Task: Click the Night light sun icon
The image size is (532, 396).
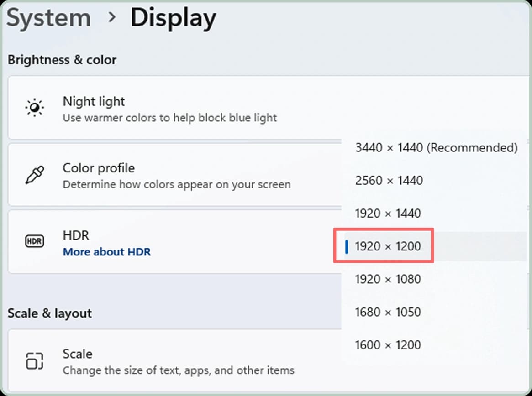Action: 35,108
